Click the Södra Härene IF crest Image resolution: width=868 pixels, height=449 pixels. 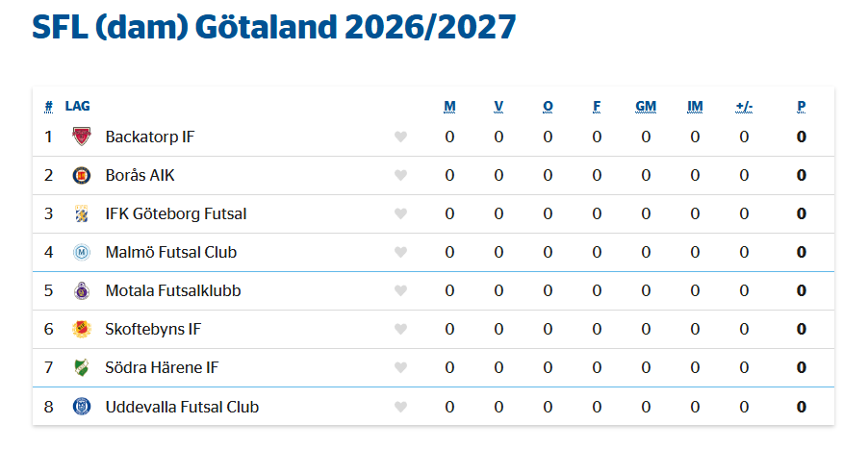point(82,367)
